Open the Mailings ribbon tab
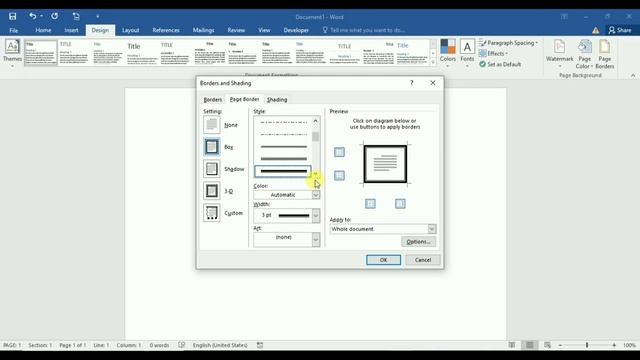The height and width of the screenshot is (360, 640). click(x=203, y=30)
